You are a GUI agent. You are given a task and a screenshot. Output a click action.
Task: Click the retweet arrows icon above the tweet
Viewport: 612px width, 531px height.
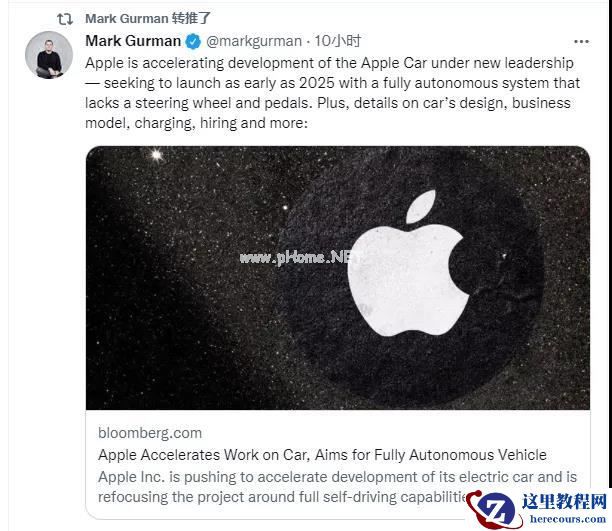click(x=65, y=19)
